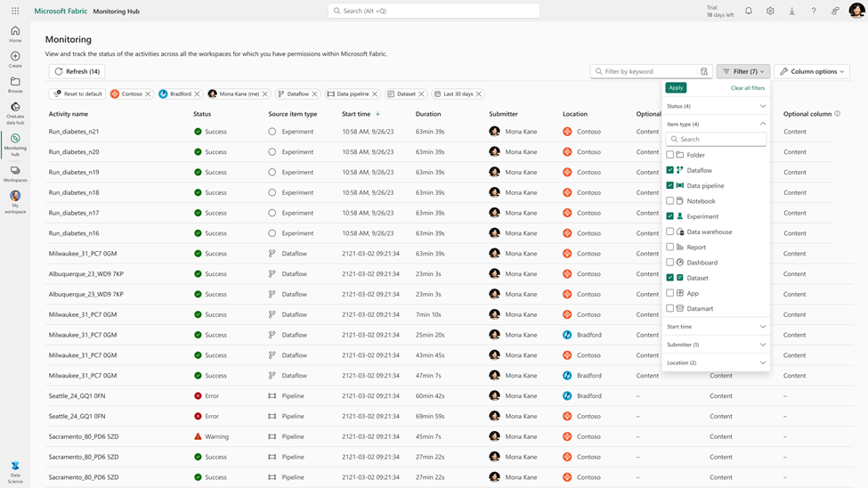Screen dimensions: 868x488
Task: Open Workspaces in the sidebar
Action: [x=15, y=174]
